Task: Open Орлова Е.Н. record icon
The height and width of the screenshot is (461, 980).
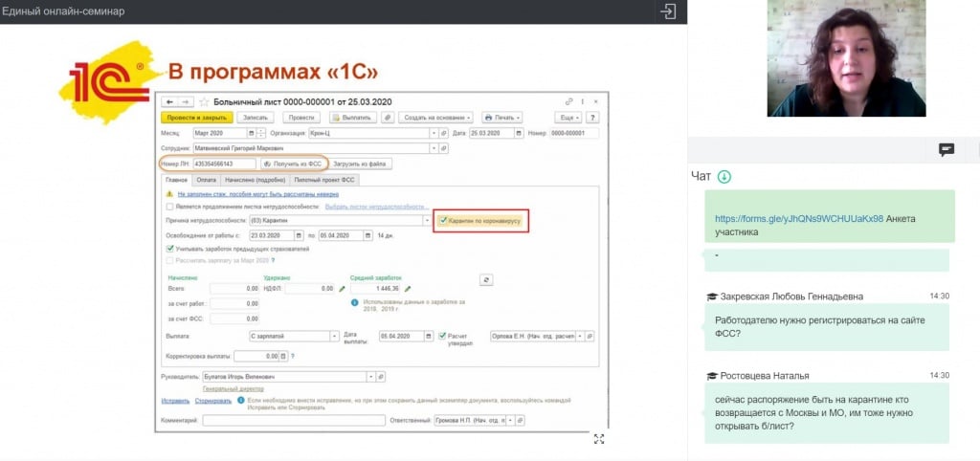Action: 590,336
